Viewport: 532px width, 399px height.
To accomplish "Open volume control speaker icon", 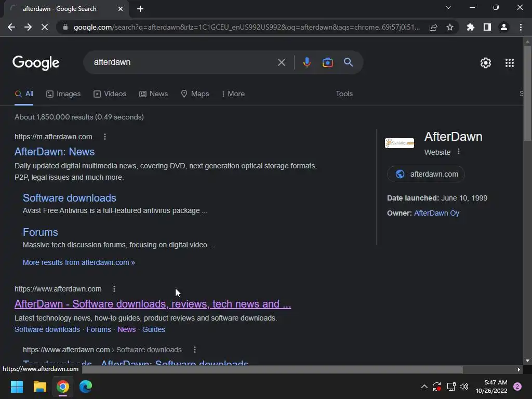I will [464, 387].
